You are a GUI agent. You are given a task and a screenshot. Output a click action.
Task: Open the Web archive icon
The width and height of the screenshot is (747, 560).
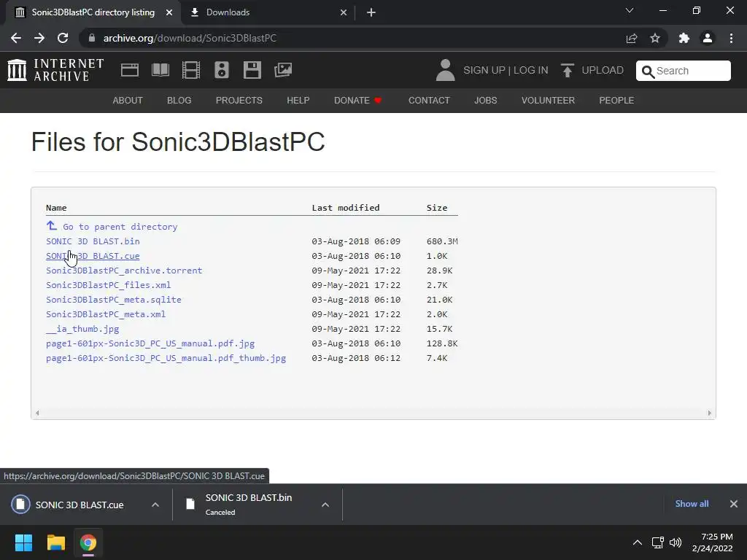pyautogui.click(x=130, y=70)
